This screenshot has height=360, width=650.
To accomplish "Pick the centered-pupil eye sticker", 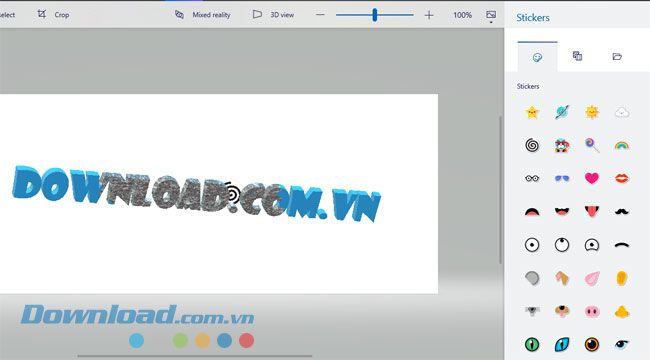I will tap(532, 245).
